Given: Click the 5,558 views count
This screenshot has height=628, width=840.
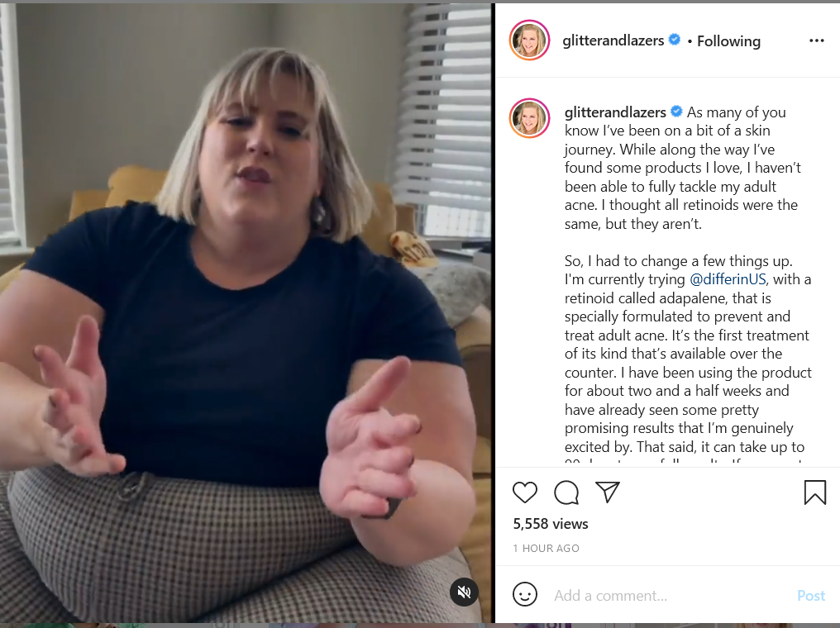Looking at the screenshot, I should click(x=550, y=524).
